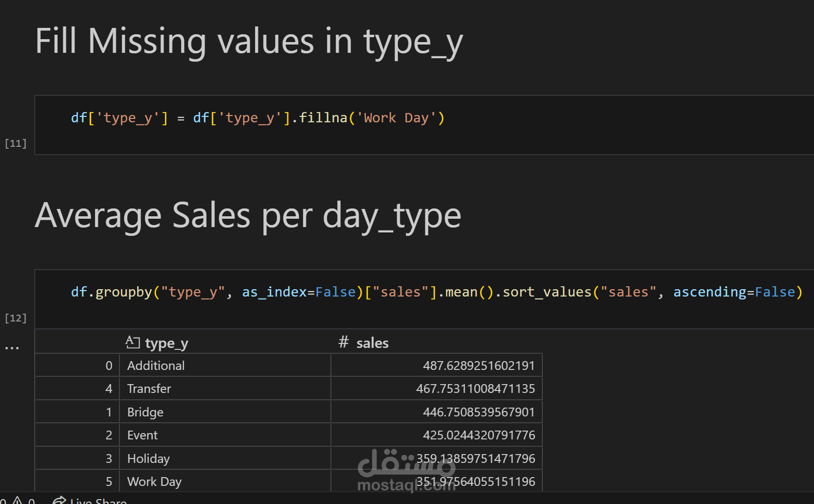Click the number hash icon beside sales header
This screenshot has height=504, width=814.
coord(344,342)
